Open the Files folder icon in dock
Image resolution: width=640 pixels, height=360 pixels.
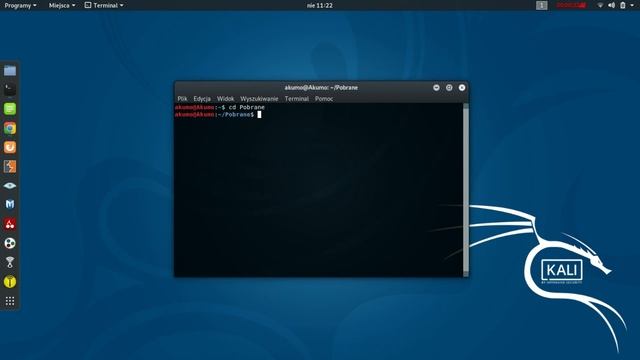click(x=10, y=71)
